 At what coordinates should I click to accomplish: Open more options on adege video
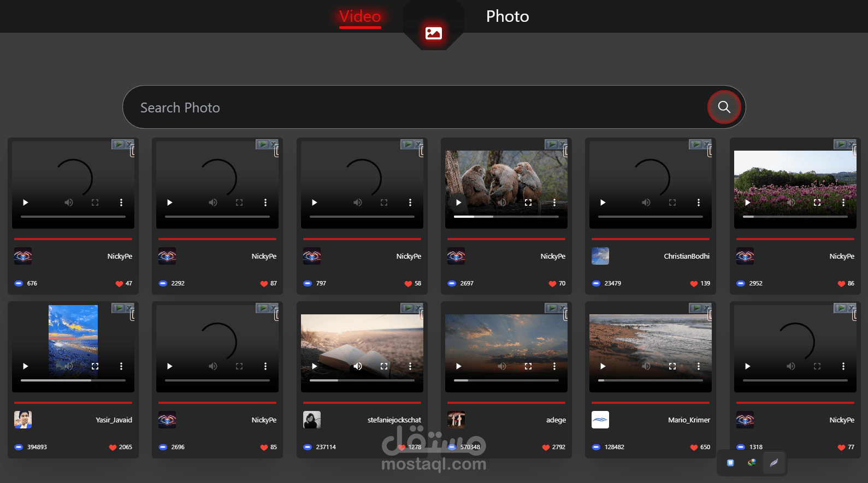(554, 366)
